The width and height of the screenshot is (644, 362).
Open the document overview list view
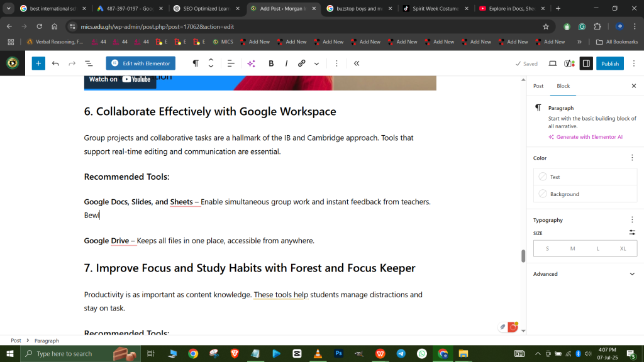(x=89, y=63)
